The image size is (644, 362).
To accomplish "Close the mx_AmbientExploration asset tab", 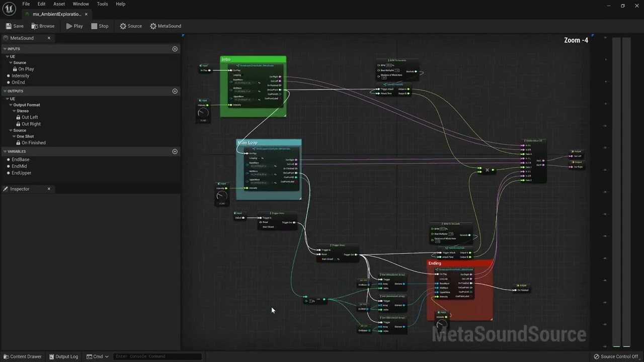I will point(86,14).
